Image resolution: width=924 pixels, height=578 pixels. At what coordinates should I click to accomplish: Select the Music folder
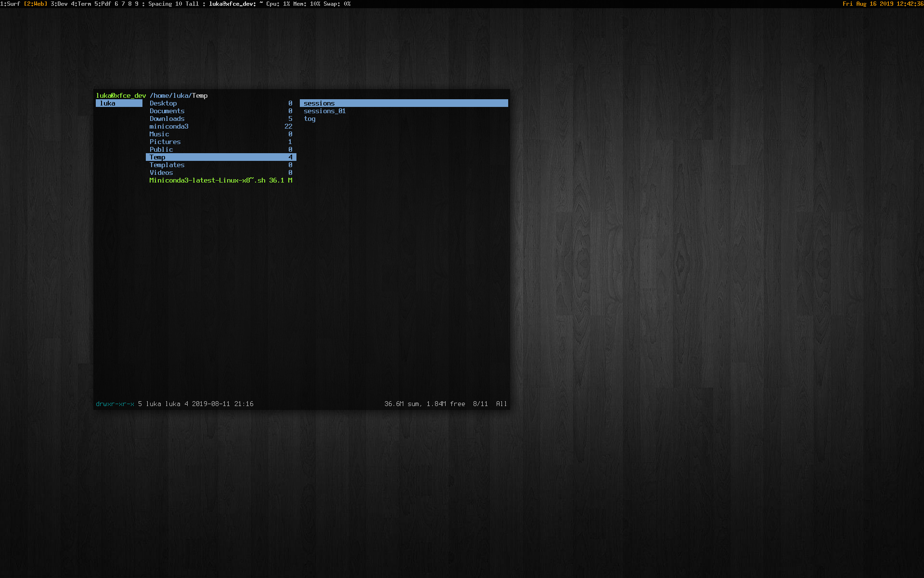coord(159,134)
